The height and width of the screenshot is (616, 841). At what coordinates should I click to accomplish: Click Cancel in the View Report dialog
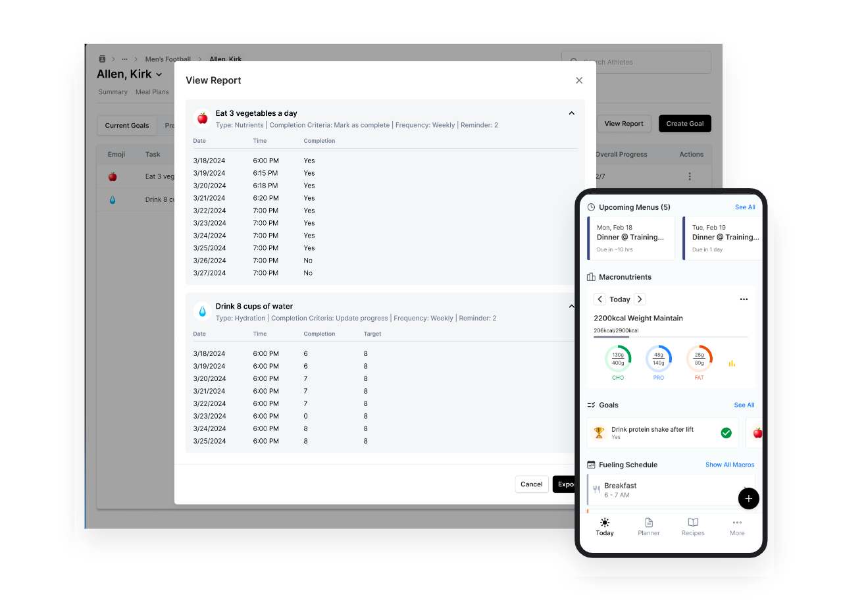click(532, 484)
